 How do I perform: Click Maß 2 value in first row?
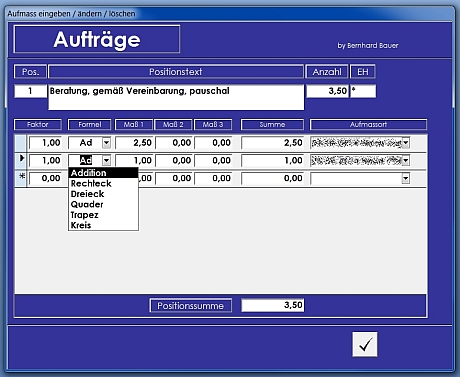point(174,143)
